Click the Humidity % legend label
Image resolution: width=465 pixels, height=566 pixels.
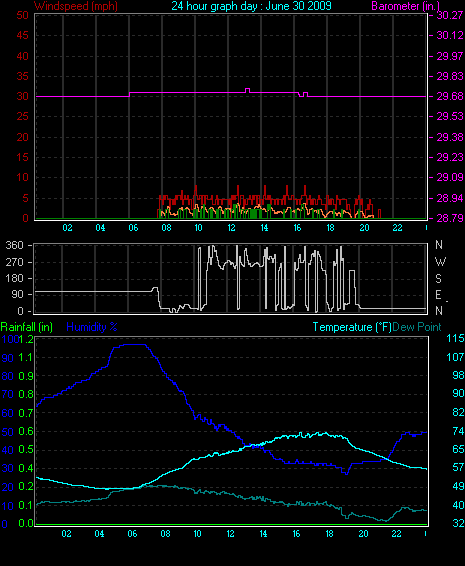[92, 327]
